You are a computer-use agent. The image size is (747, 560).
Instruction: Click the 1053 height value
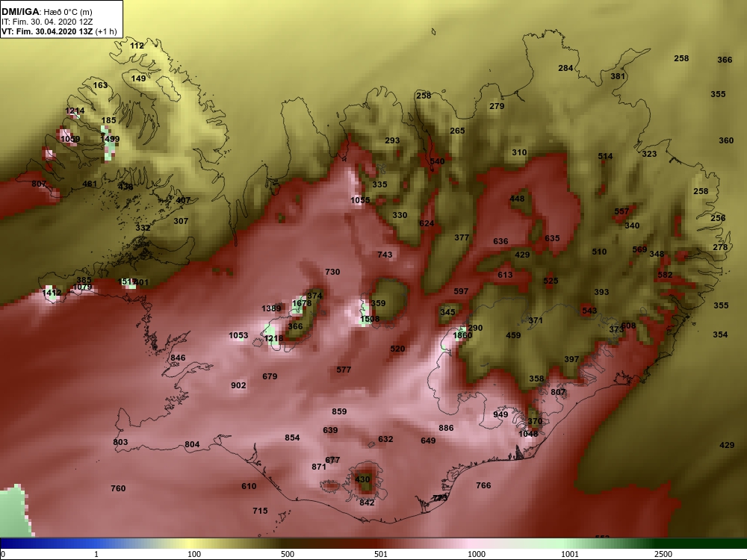pos(238,336)
